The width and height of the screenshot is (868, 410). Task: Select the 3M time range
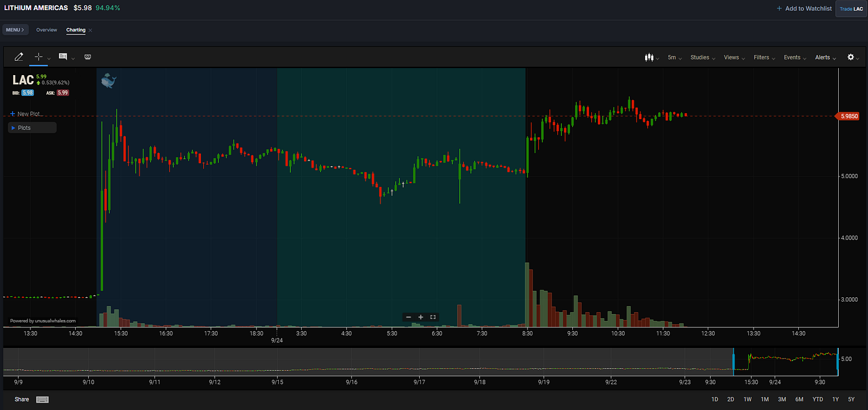tap(782, 399)
